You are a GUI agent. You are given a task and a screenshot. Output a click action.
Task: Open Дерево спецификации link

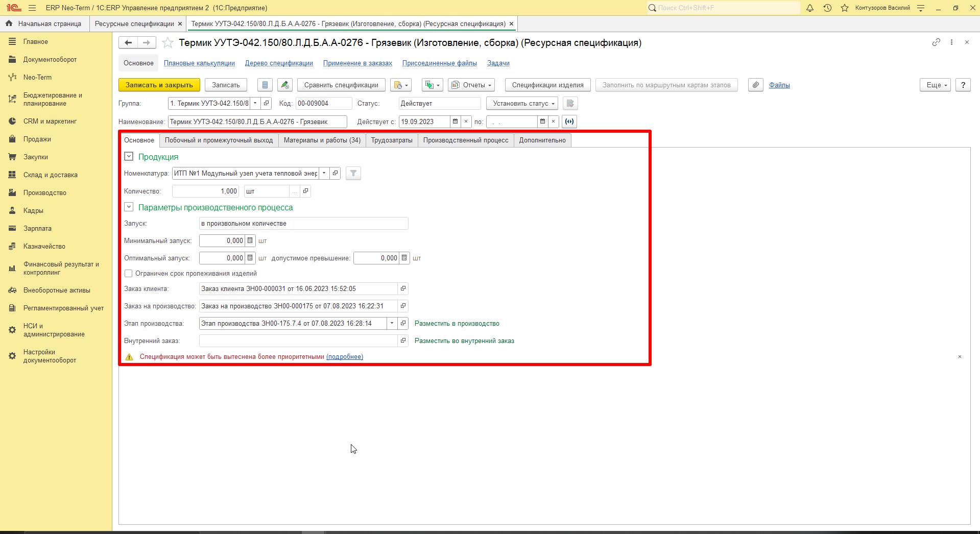point(279,63)
